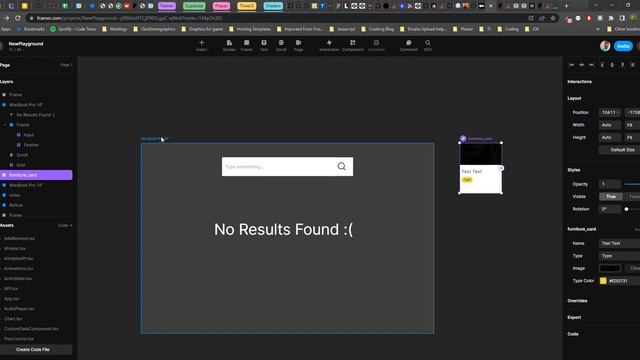The height and width of the screenshot is (360, 640).
Task: Open a new browser tab
Action: [x=566, y=6]
